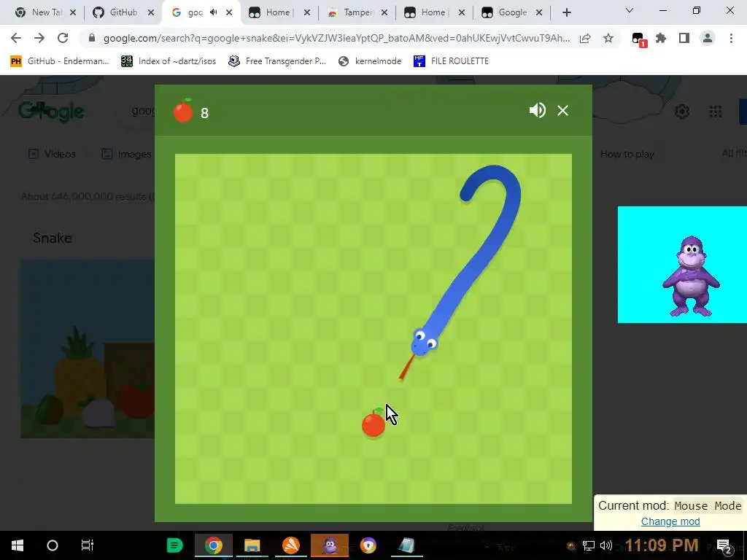Open Index of ~dartz/isos bookmark

click(169, 61)
